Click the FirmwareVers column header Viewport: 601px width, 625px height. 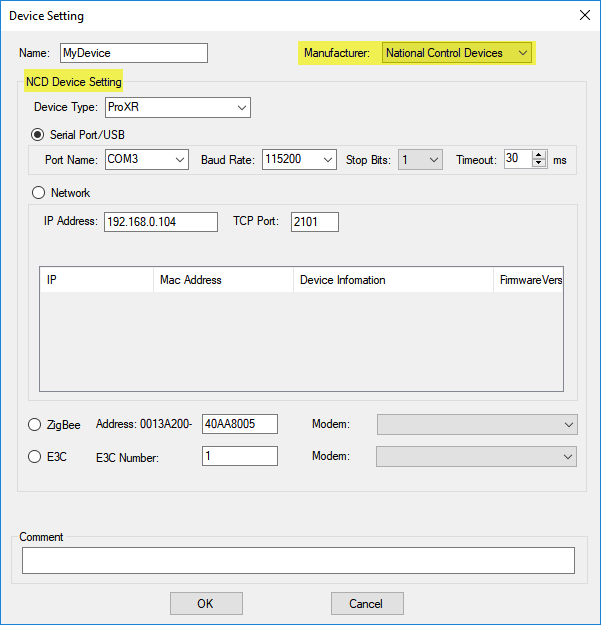coord(528,280)
